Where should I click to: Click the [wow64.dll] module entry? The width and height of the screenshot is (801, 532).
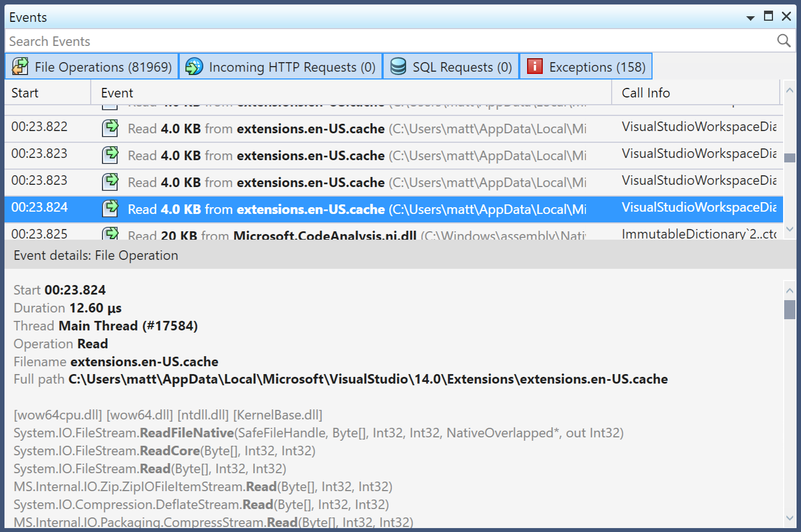140,415
